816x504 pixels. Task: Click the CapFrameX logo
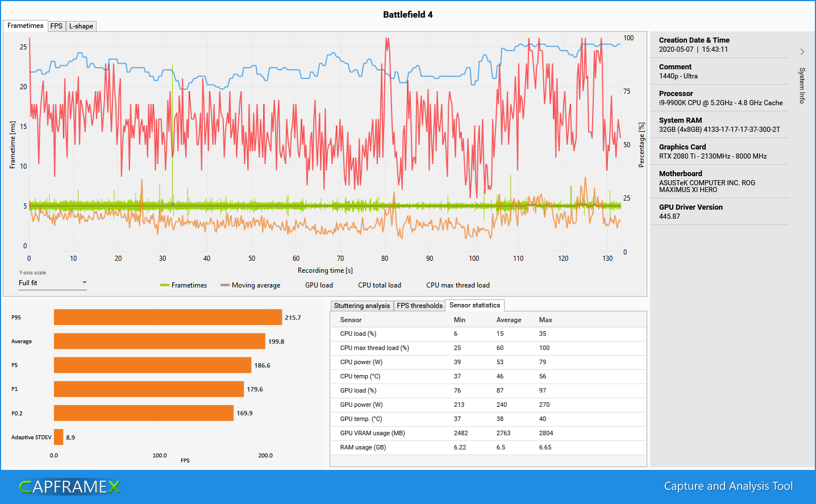pos(69,487)
